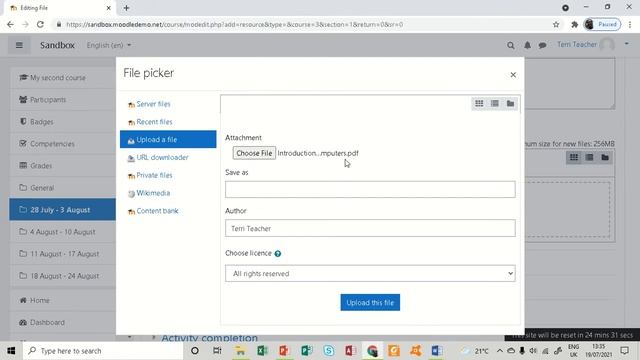This screenshot has height=360, width=640.
Task: Open Skype from the taskbar
Action: coord(328,351)
